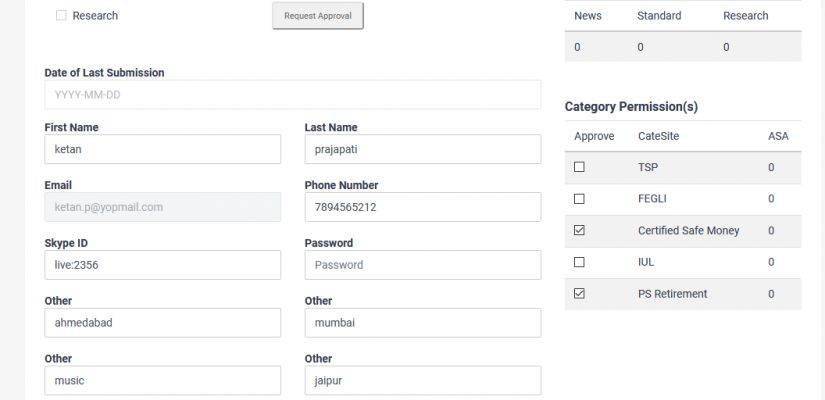The image size is (825, 400).
Task: Check the IUL approve checkbox
Action: tap(579, 262)
